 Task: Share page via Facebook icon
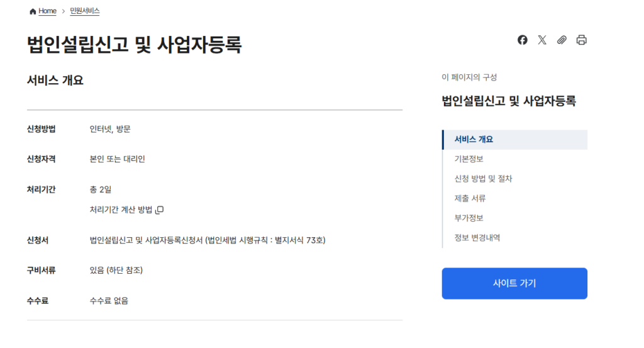(x=523, y=40)
